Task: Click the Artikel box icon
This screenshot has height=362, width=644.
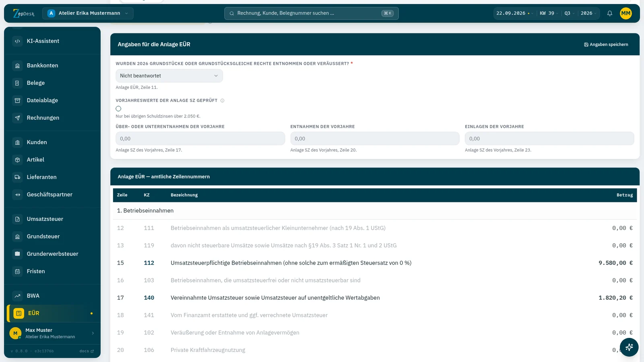Action: pos(17,160)
